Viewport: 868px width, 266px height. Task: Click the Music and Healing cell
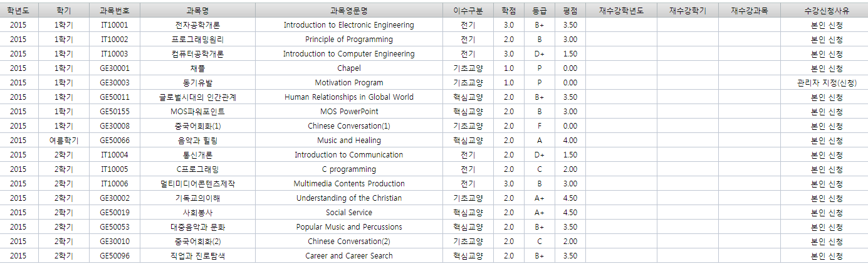[348, 141]
